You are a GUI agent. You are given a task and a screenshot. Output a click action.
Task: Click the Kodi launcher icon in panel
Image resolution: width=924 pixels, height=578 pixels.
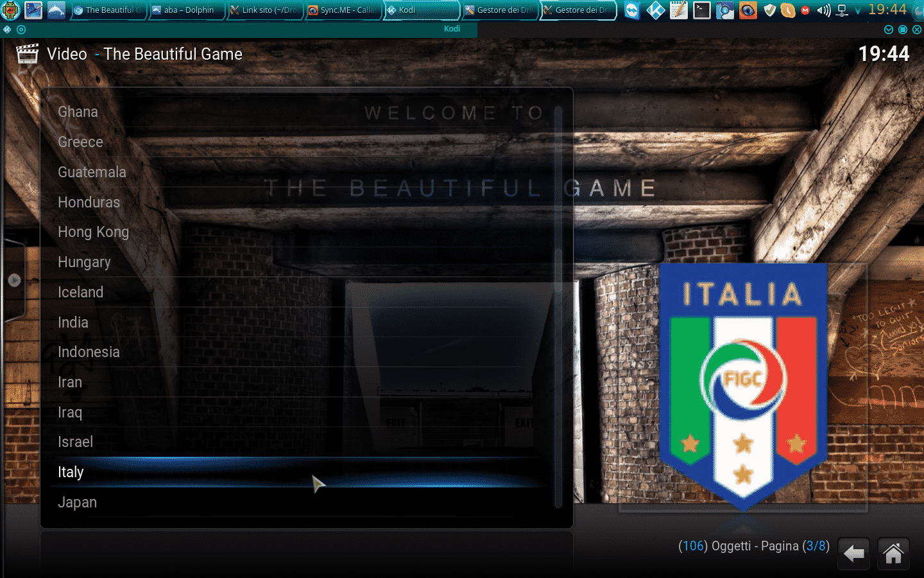tap(655, 10)
